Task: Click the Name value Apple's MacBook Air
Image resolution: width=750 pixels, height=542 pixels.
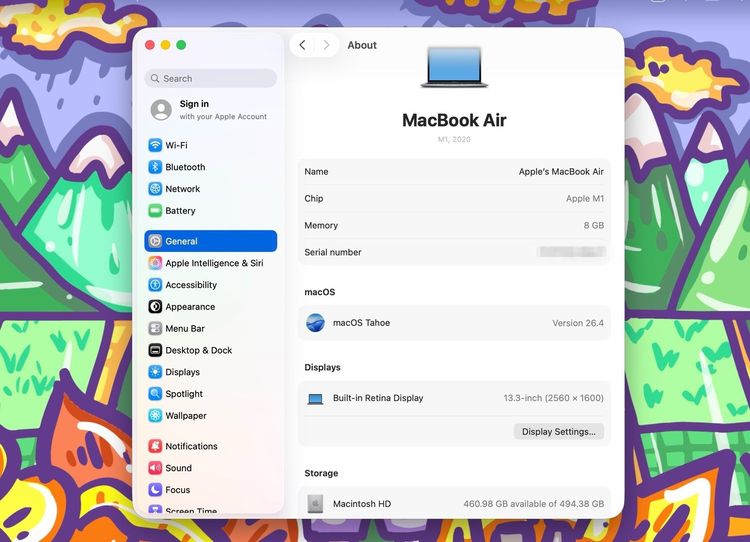Action: point(561,172)
